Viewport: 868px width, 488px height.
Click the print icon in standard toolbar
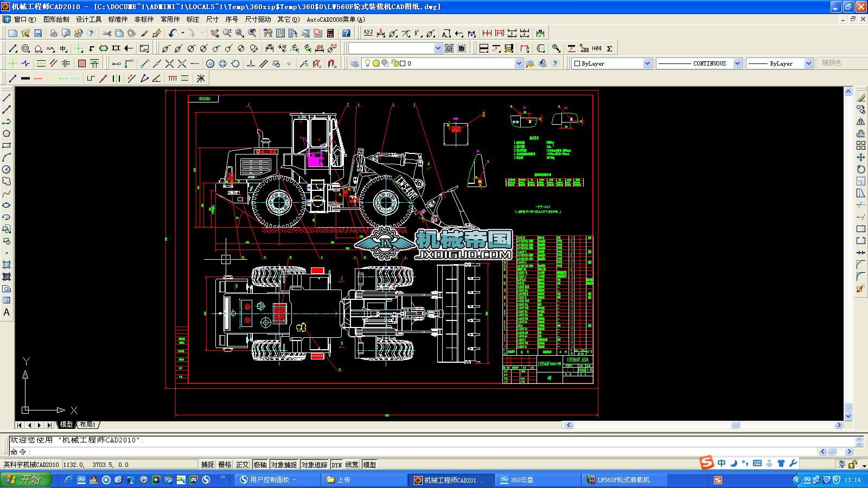54,33
